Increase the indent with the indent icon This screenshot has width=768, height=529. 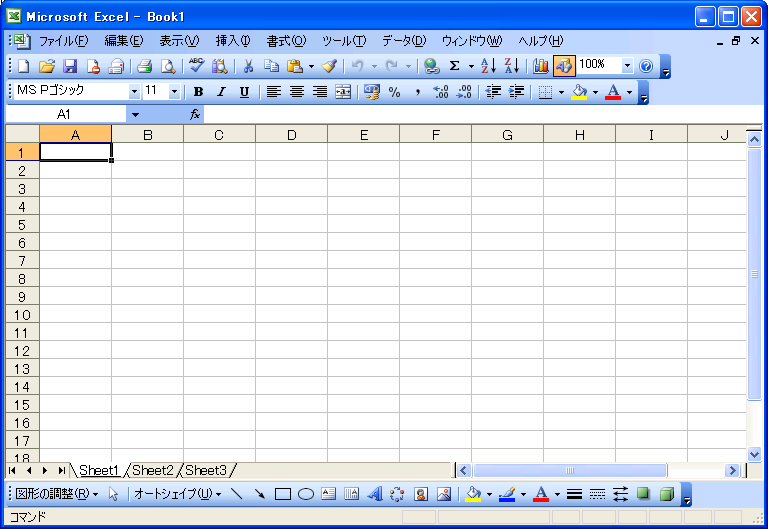tap(516, 92)
